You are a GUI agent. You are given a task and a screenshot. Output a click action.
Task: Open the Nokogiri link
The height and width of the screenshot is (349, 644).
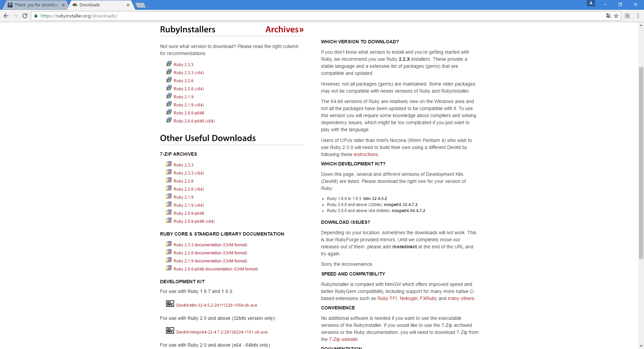point(409,298)
